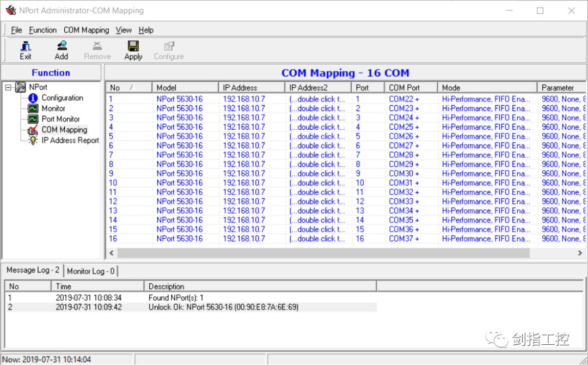
Task: Click the Port column header
Action: pos(368,87)
